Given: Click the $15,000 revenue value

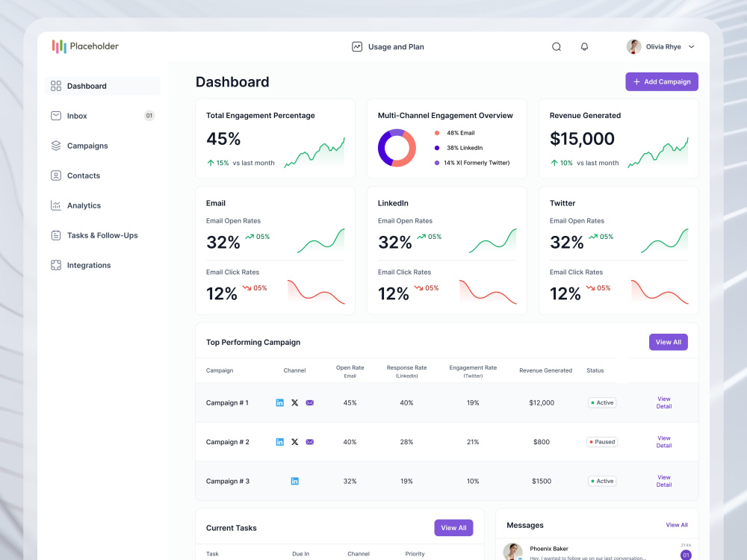Looking at the screenshot, I should [582, 139].
